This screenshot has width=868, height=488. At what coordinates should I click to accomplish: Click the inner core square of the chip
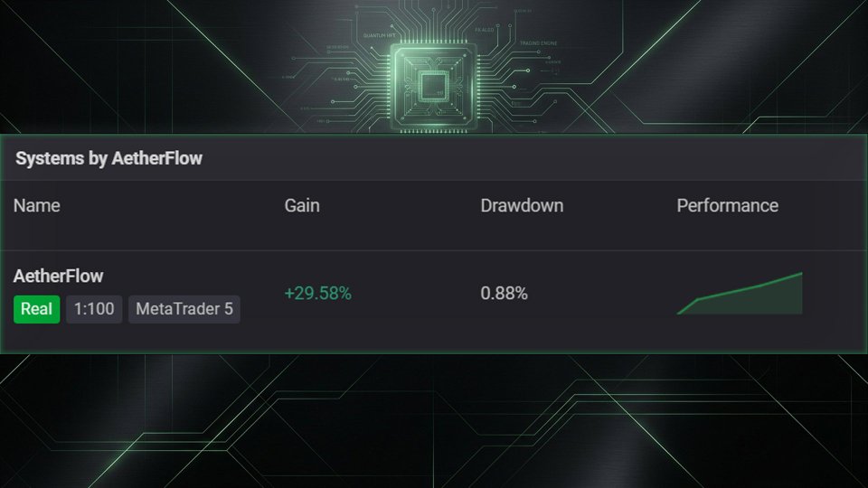(x=433, y=87)
